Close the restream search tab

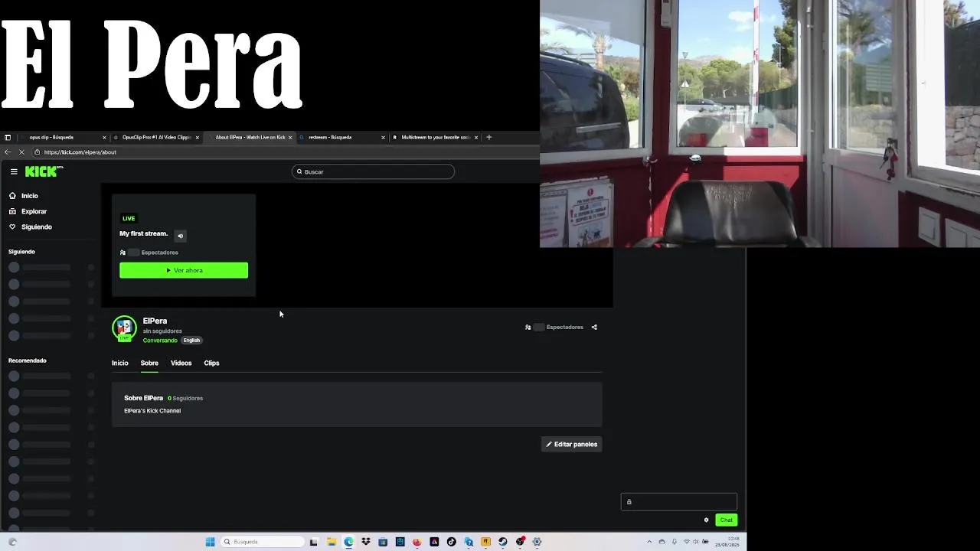tap(383, 137)
